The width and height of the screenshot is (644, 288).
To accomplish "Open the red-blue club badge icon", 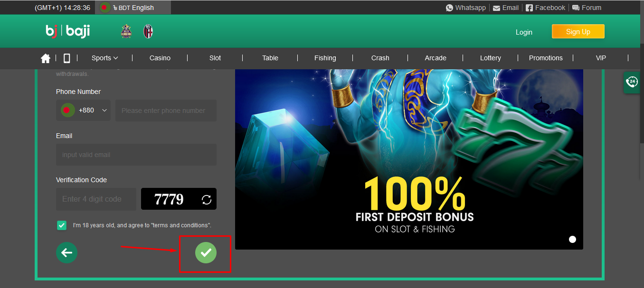I will [x=148, y=31].
